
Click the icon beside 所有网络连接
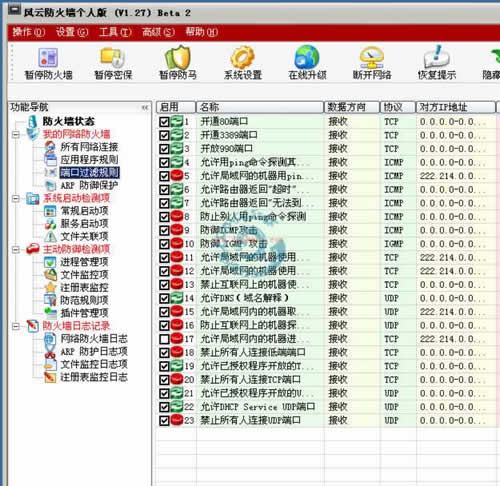coord(50,147)
